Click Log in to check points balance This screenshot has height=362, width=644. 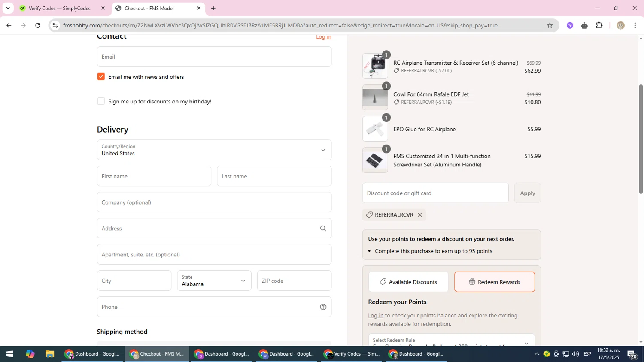tap(376, 315)
